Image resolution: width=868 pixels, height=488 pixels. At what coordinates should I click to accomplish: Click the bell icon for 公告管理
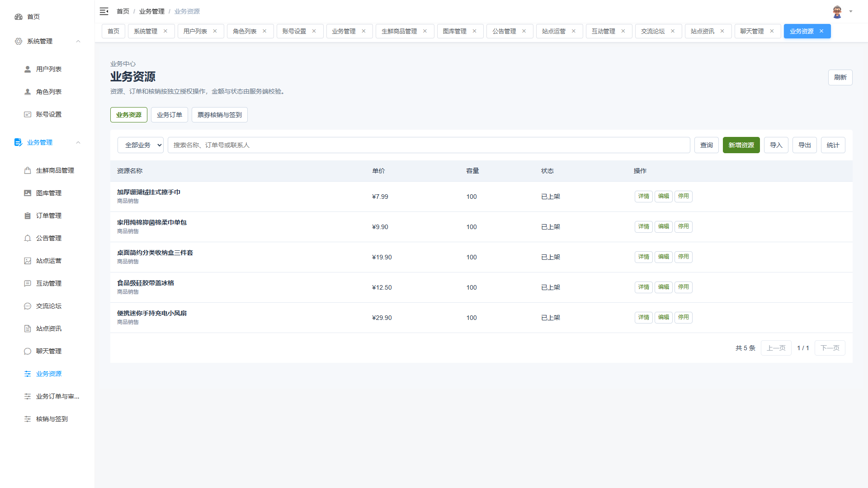coord(28,238)
